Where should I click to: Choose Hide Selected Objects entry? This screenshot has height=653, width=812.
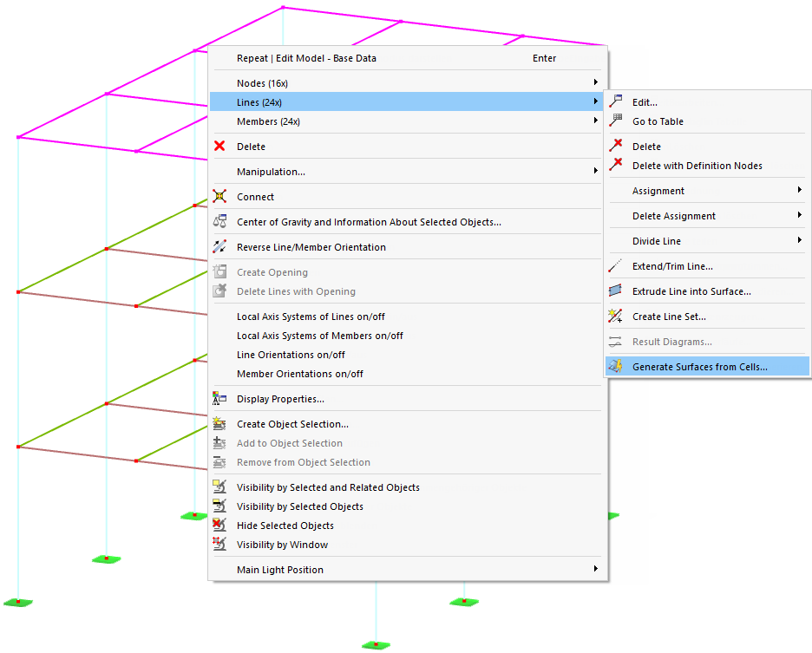(406, 526)
